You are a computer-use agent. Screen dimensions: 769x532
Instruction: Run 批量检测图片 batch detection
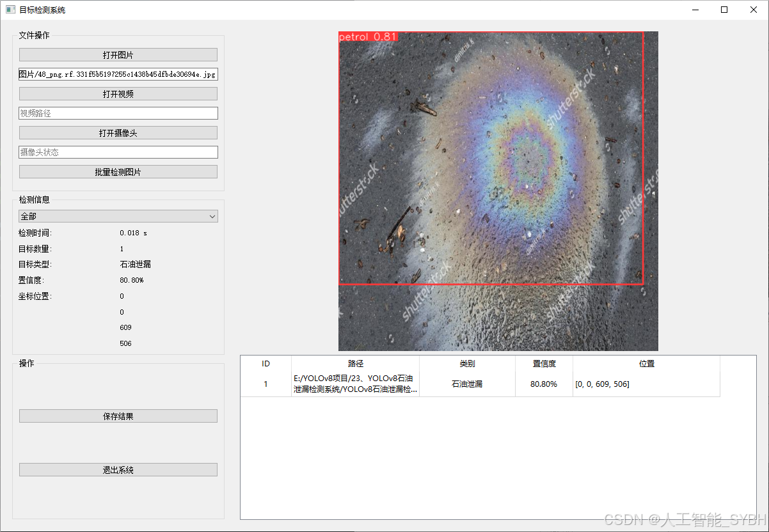(118, 172)
